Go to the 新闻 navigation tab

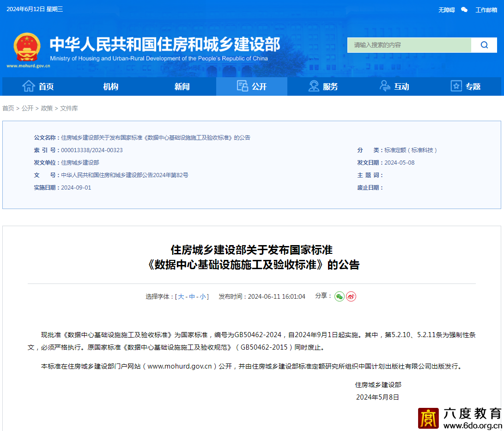[182, 86]
